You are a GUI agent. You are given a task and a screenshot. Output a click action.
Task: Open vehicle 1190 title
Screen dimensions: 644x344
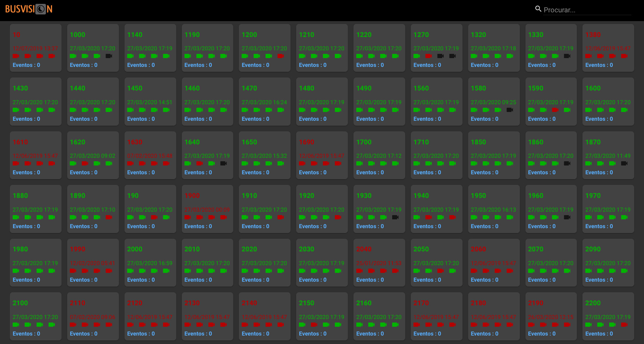(x=192, y=35)
